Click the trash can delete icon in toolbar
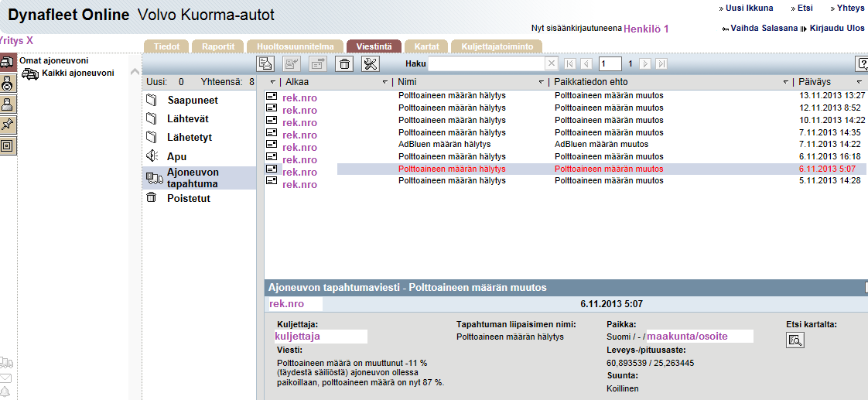Viewport: 868px width, 400px height. coord(344,63)
